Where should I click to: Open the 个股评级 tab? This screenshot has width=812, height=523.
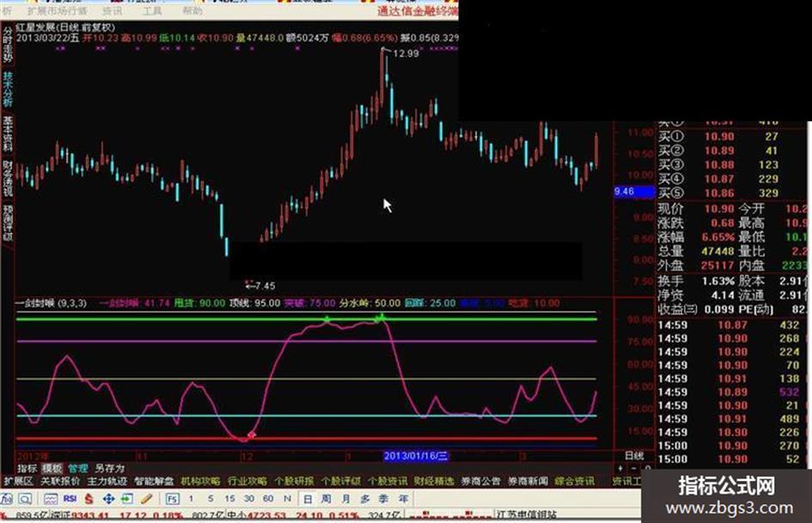pos(340,481)
